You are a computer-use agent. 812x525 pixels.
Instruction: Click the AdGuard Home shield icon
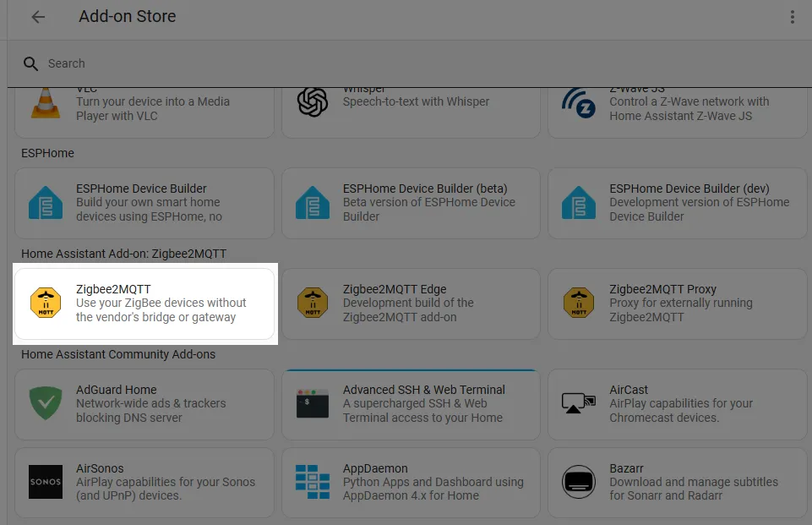[45, 404]
